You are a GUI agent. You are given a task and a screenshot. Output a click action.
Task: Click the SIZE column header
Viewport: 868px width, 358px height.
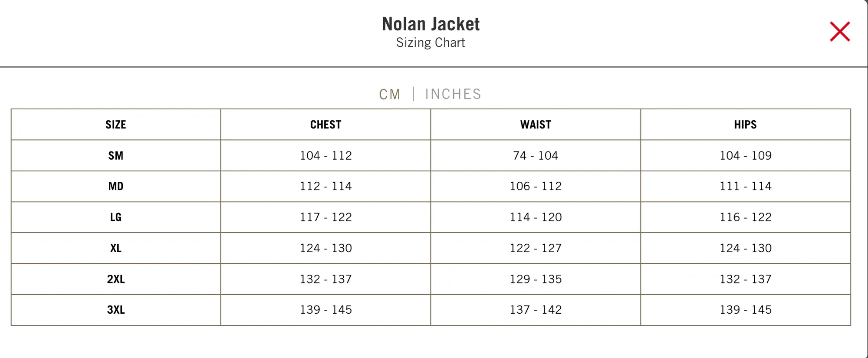pyautogui.click(x=116, y=125)
